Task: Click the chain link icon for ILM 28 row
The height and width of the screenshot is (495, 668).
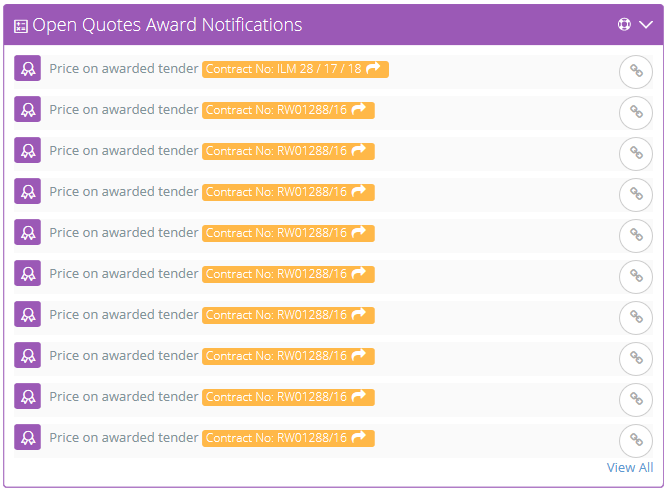Action: (x=636, y=72)
